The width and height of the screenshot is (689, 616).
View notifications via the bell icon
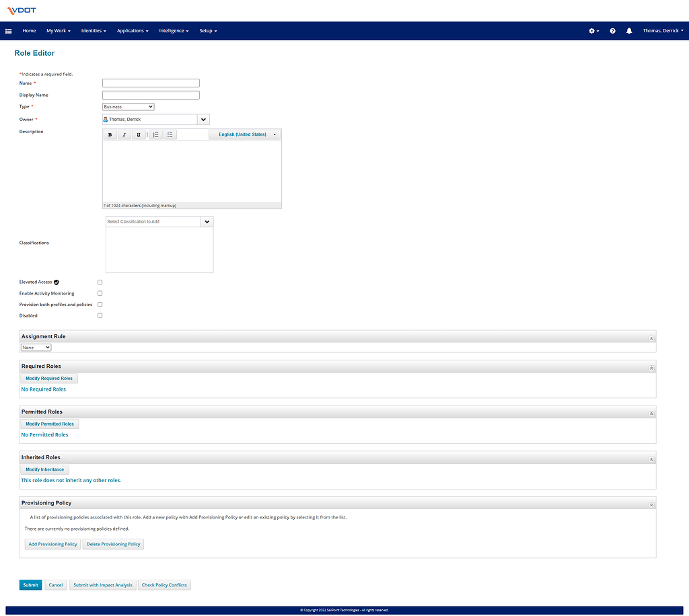[x=629, y=30]
